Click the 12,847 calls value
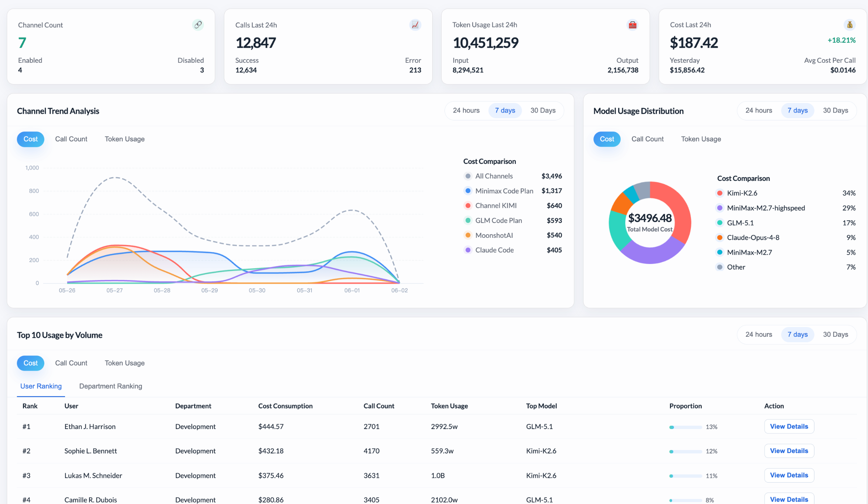 pyautogui.click(x=256, y=43)
